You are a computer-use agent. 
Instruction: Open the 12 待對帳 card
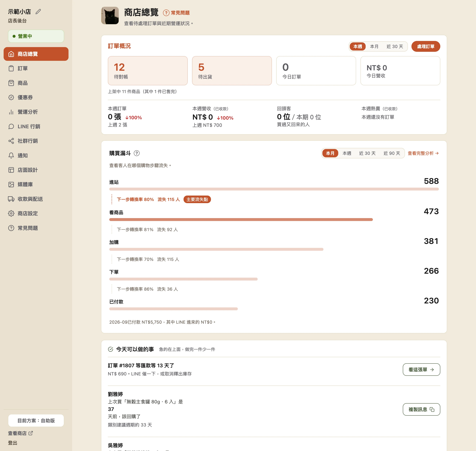pos(147,71)
